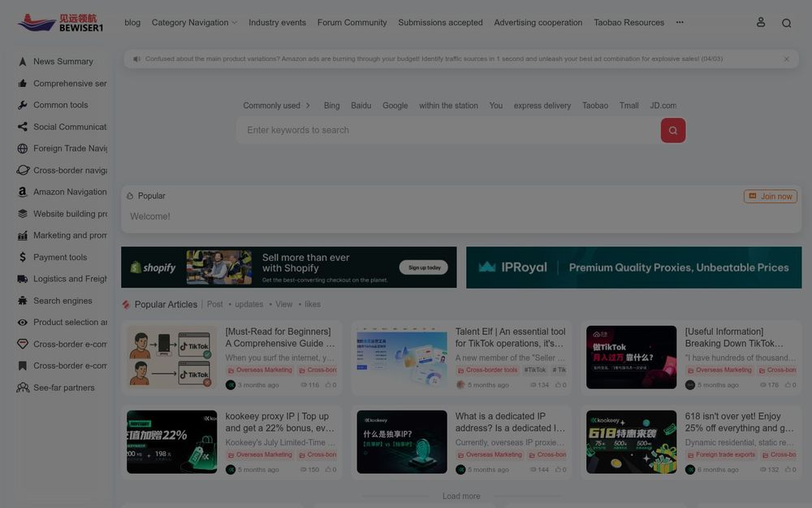Open the header search magnifier icon
This screenshot has height=508, width=812.
[x=786, y=23]
